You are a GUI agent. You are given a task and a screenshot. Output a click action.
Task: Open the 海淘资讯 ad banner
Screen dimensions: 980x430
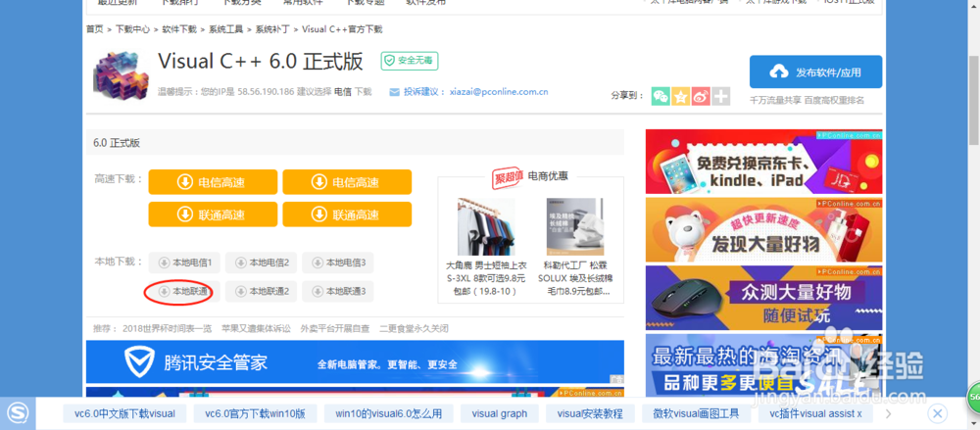763,365
